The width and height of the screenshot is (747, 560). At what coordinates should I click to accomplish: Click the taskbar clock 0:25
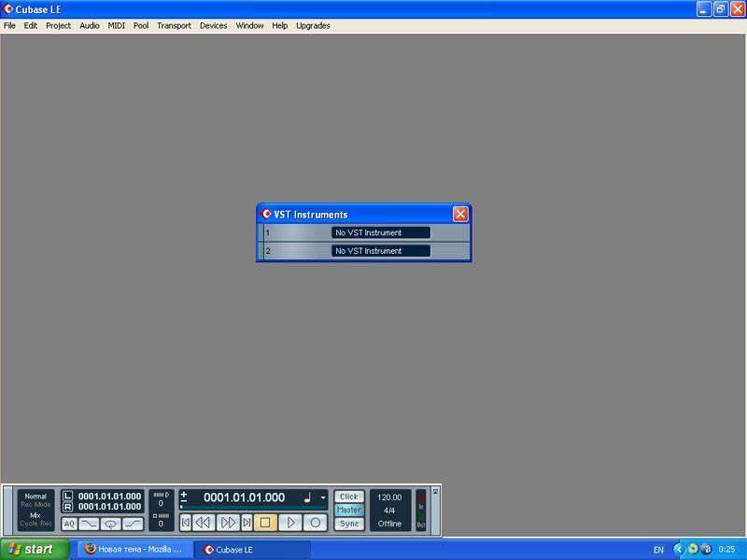727,550
